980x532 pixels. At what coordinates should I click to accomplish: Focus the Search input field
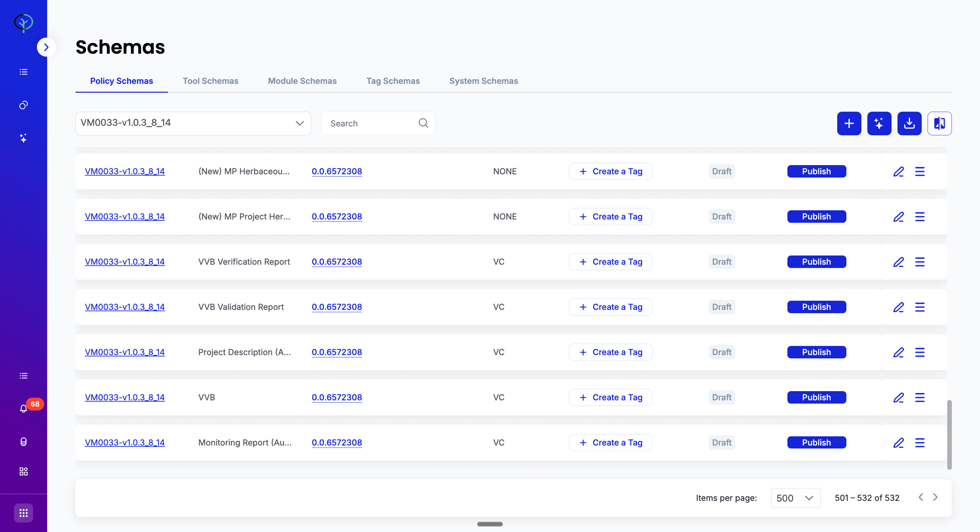[372, 123]
